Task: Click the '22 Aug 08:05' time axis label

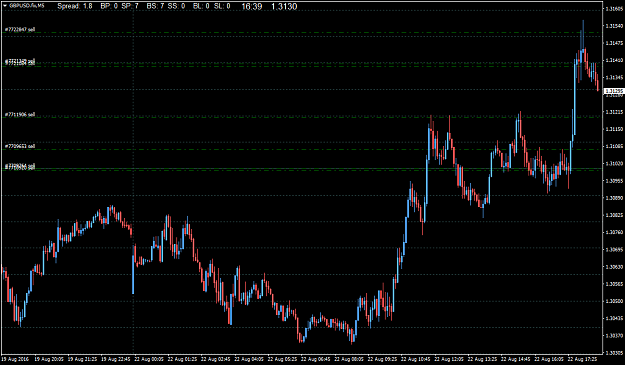Action: (349, 359)
